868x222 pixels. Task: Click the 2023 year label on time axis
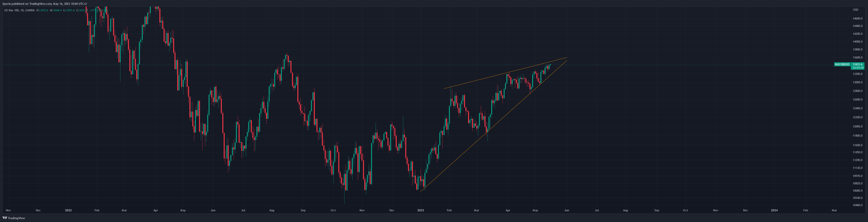pyautogui.click(x=421, y=211)
